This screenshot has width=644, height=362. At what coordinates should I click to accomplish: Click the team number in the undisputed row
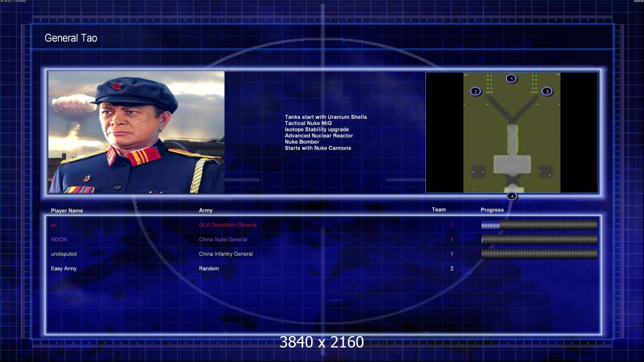click(x=452, y=254)
